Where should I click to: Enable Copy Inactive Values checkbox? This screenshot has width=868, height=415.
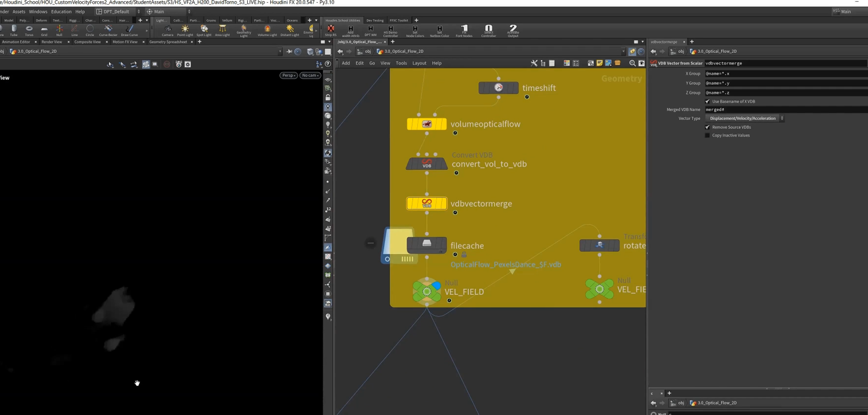tap(707, 135)
